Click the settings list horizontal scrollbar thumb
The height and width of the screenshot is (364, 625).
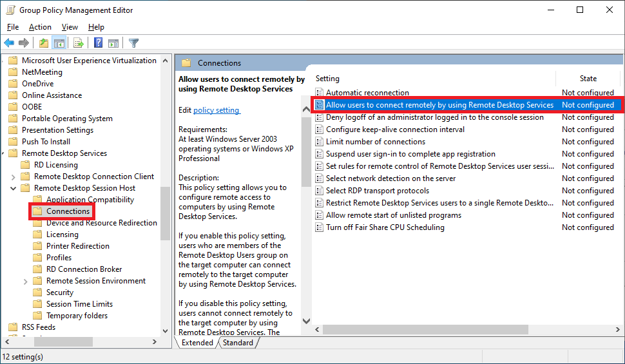click(425, 330)
